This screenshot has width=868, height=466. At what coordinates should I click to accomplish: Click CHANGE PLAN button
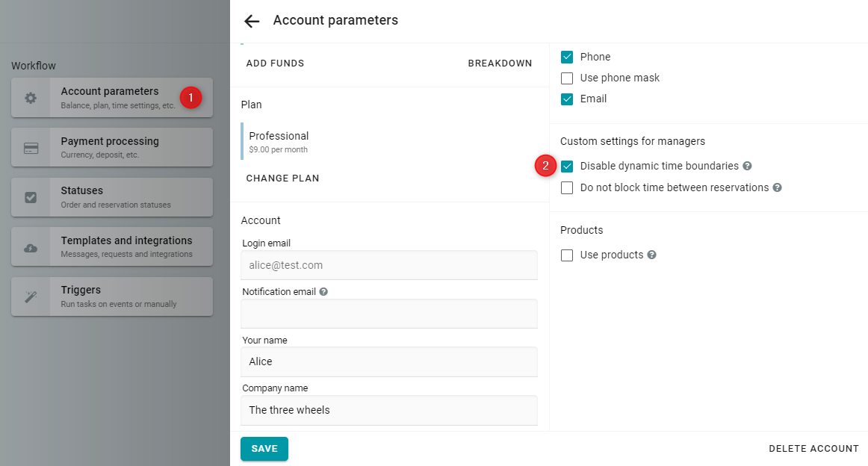[x=283, y=178]
